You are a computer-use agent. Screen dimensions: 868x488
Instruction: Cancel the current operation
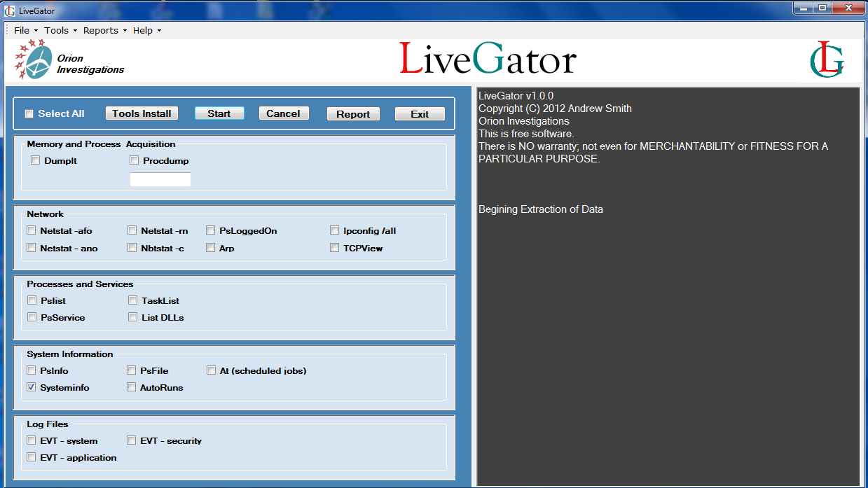pyautogui.click(x=284, y=113)
